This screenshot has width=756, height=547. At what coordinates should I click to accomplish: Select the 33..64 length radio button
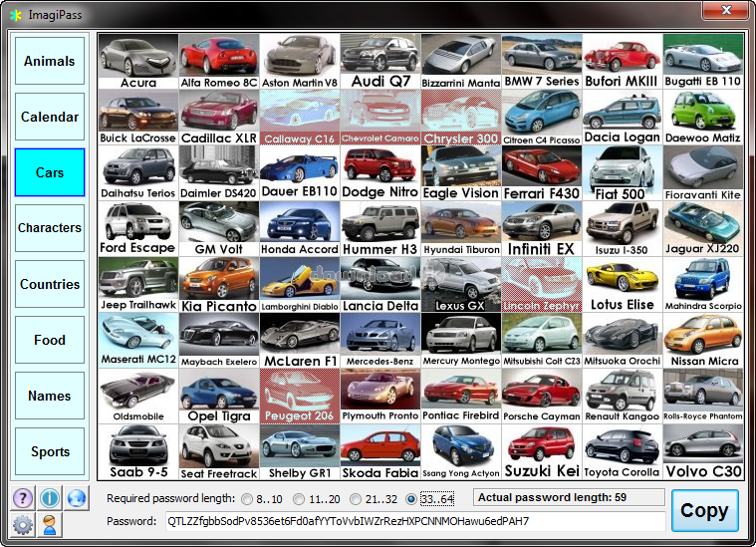click(410, 498)
